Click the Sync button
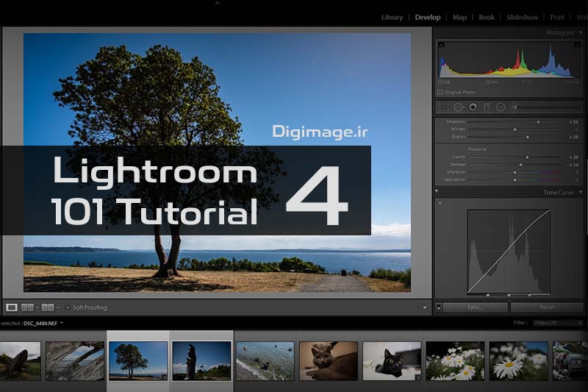588x392 pixels. coord(475,307)
